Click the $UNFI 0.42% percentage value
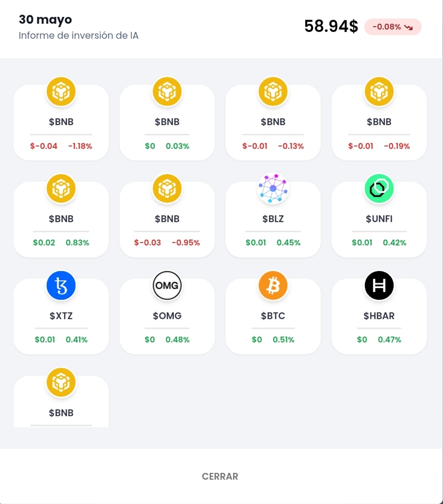This screenshot has width=443, height=504. (x=394, y=243)
